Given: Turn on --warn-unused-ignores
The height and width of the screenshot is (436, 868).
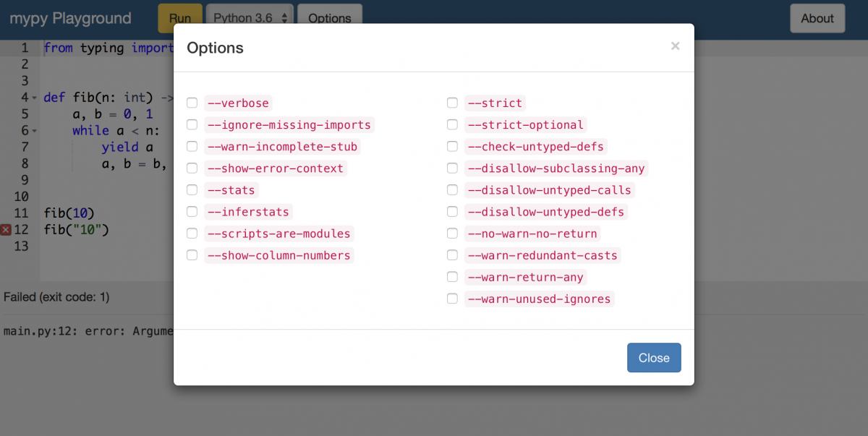Looking at the screenshot, I should pos(452,298).
